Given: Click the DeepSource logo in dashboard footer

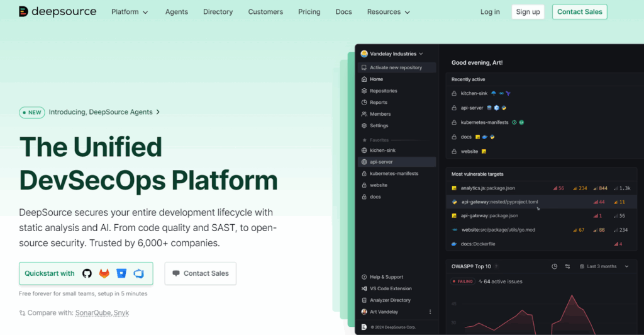Looking at the screenshot, I should [x=364, y=327].
